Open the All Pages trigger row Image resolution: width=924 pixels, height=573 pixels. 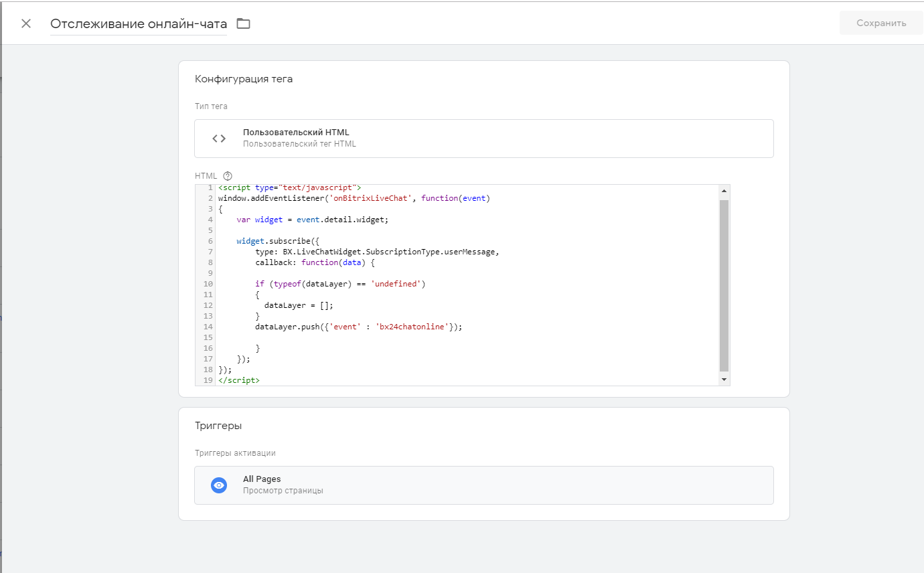tap(483, 485)
